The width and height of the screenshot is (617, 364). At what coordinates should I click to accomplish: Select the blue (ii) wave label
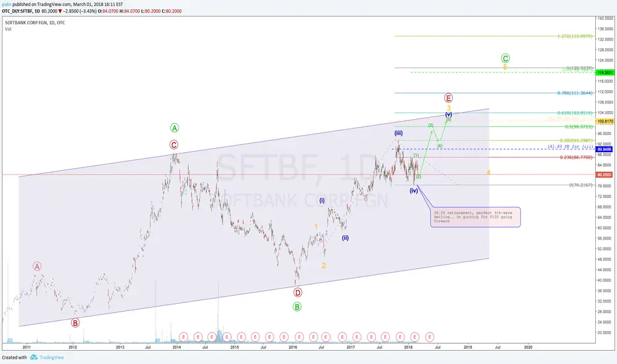[x=345, y=238]
